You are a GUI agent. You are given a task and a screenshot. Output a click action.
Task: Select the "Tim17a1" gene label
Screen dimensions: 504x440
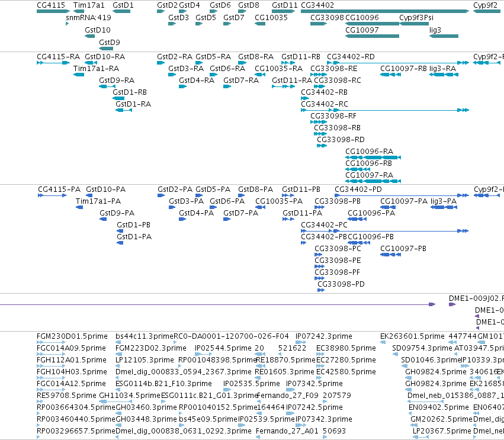89,5
